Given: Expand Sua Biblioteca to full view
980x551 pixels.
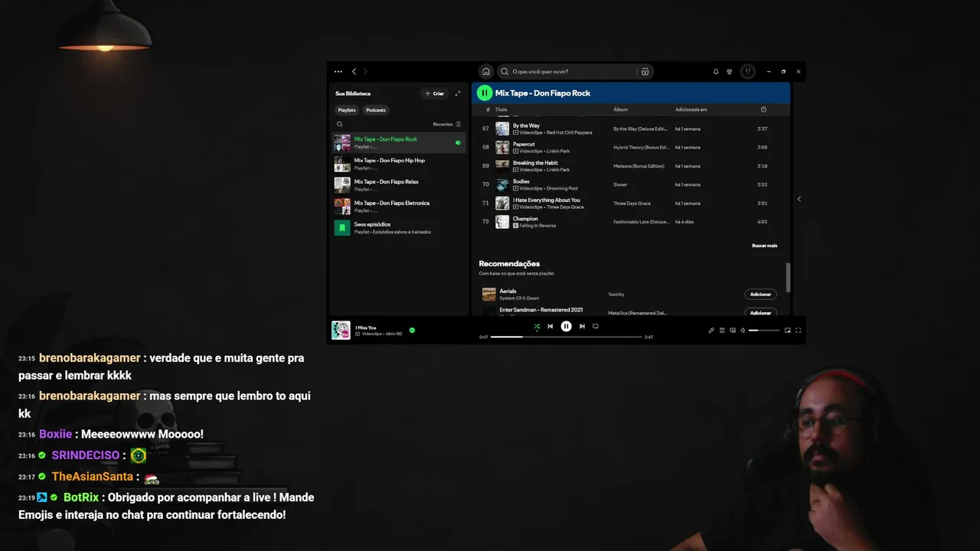Looking at the screenshot, I should click(458, 93).
